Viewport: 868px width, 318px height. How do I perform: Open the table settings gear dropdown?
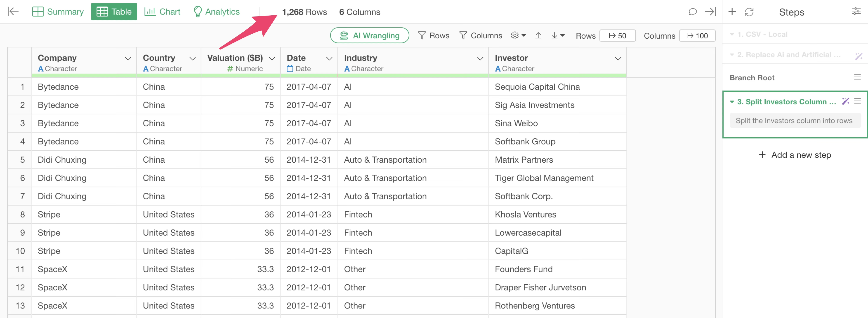(518, 35)
